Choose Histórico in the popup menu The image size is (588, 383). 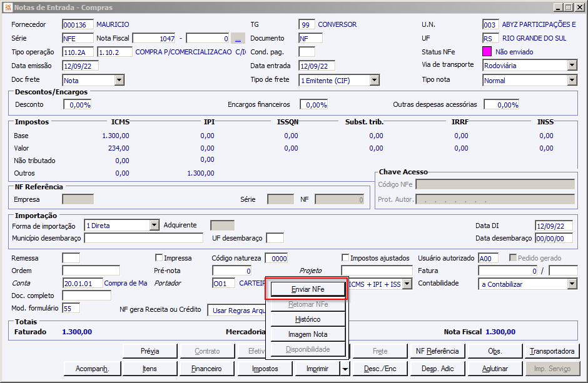(x=307, y=319)
